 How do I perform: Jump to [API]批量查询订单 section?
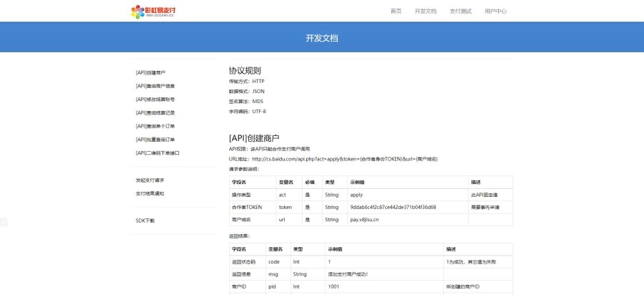[x=155, y=140]
